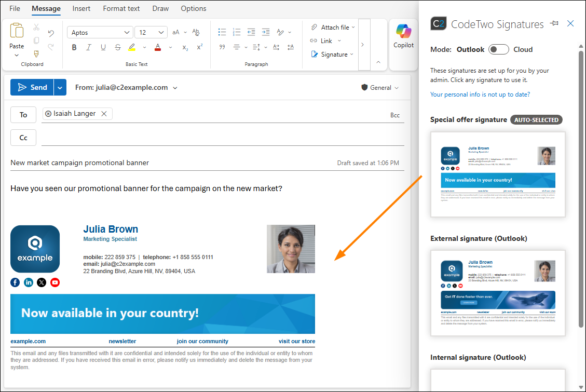
Task: Expand more ribbon commands chevron
Action: [x=362, y=45]
